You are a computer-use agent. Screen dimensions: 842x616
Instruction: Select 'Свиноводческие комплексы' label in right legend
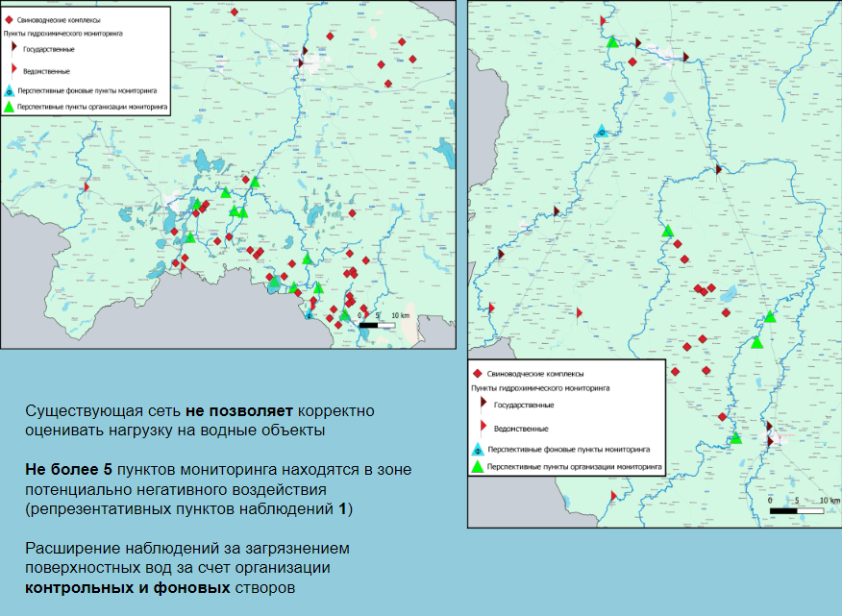[x=535, y=374]
